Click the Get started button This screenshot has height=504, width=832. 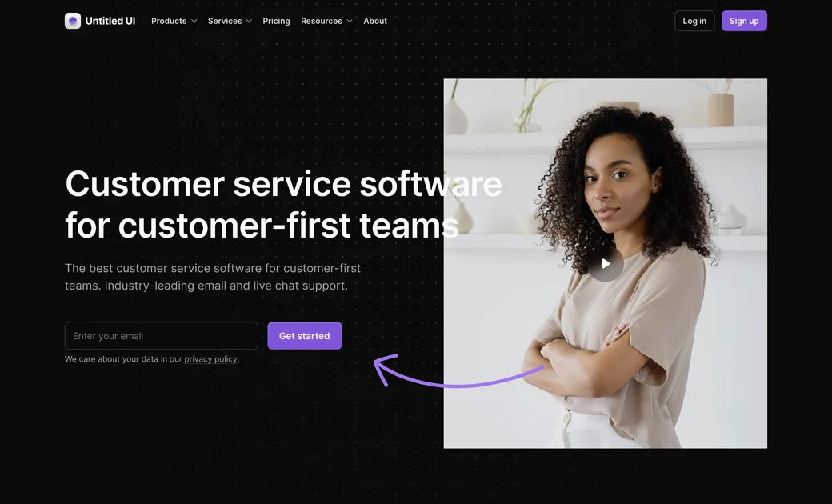305,336
